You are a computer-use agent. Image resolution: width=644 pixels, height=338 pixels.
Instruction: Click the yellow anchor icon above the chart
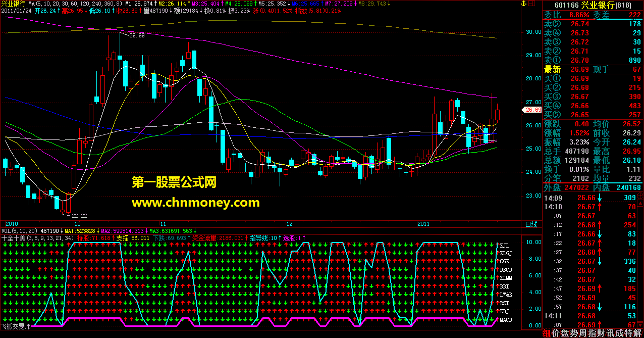pos(524,4)
